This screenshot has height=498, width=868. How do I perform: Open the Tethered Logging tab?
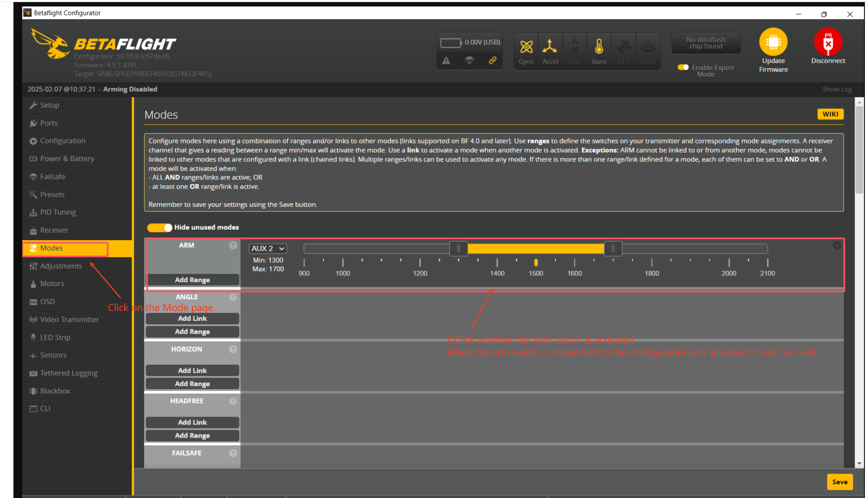[x=77, y=373]
